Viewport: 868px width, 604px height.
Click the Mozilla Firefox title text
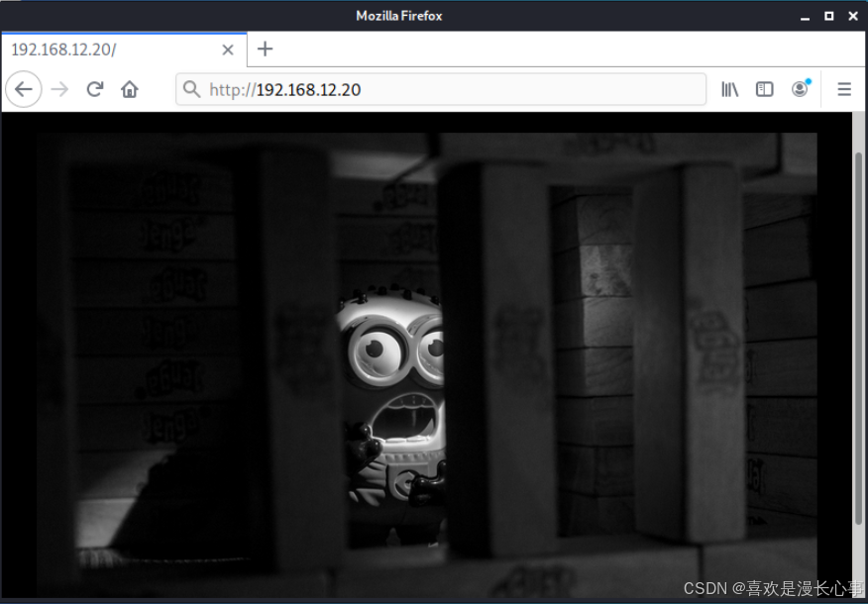pyautogui.click(x=399, y=16)
